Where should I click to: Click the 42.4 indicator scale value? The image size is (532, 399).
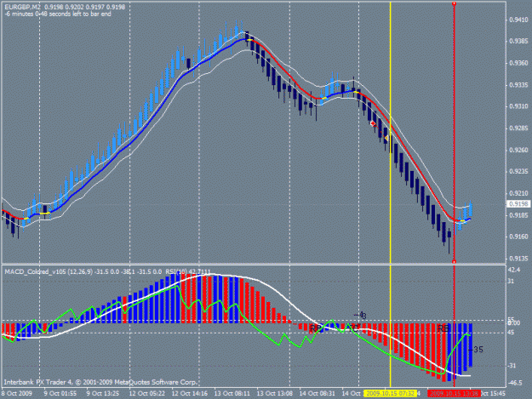pyautogui.click(x=514, y=270)
